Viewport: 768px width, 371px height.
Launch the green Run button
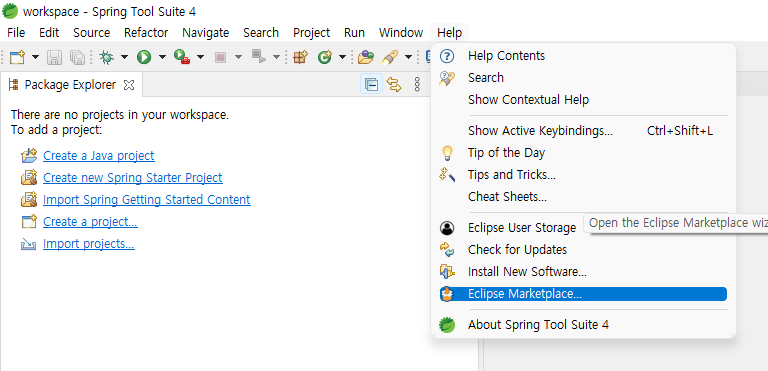144,57
